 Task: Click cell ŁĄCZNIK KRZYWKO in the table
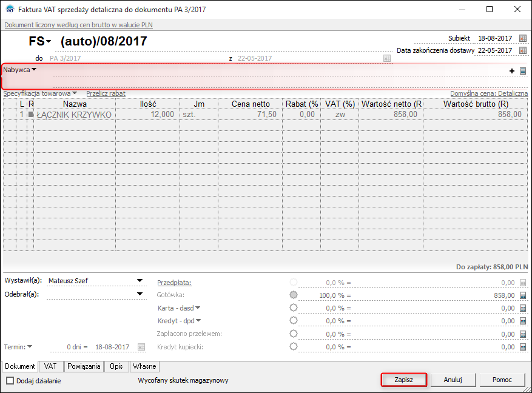(75, 115)
